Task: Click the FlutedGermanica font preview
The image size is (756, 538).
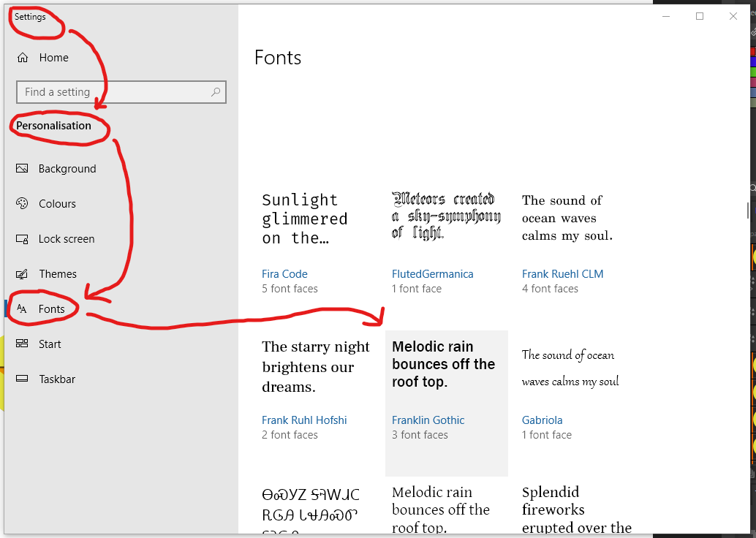Action: pos(446,216)
